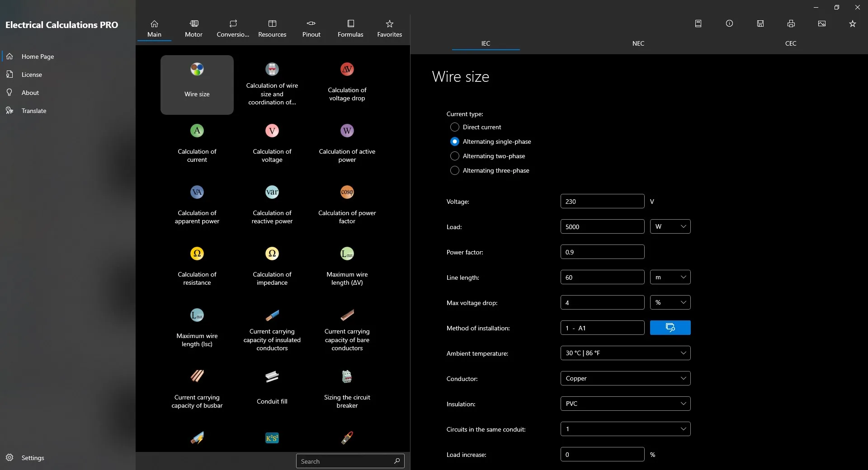The height and width of the screenshot is (470, 868).
Task: Open the Calculation of apparent power tile
Action: (x=197, y=208)
